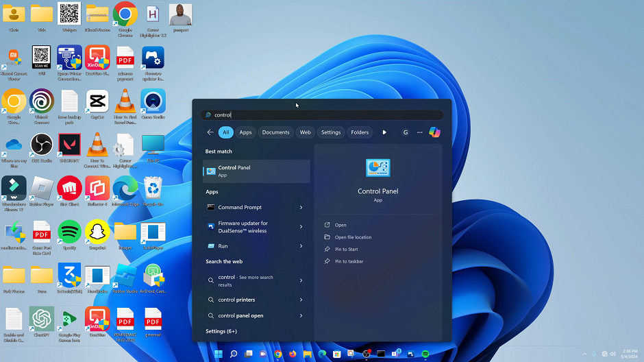Click Open file location in preview pane
Screen dimensions: 644x362
(x=353, y=237)
